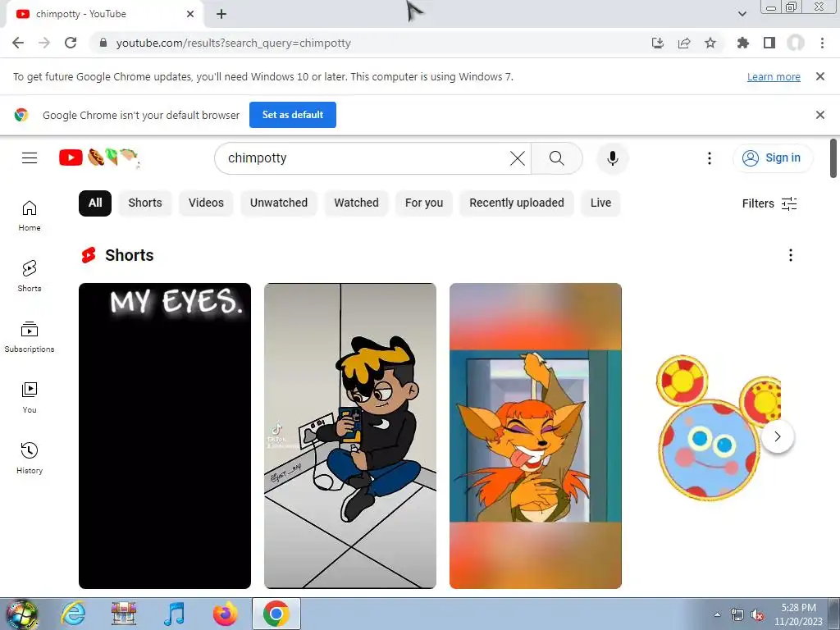840x630 pixels.
Task: Show hidden system tray icons
Action: [x=717, y=614]
